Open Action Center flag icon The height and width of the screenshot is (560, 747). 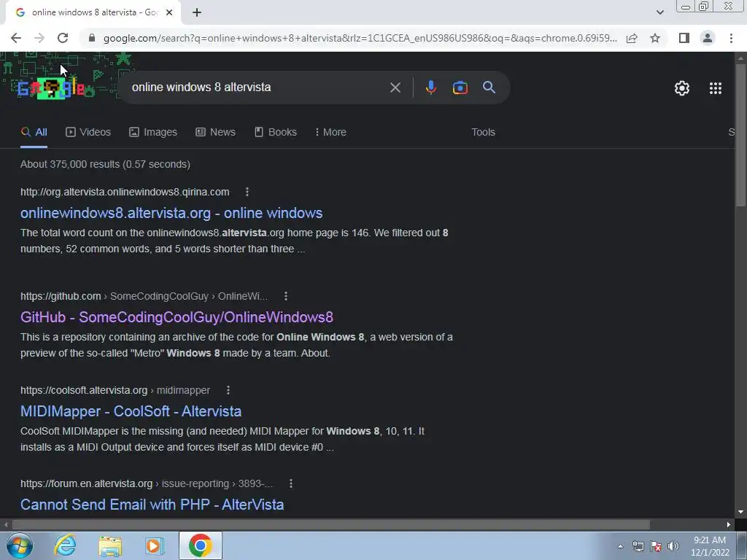(x=656, y=546)
